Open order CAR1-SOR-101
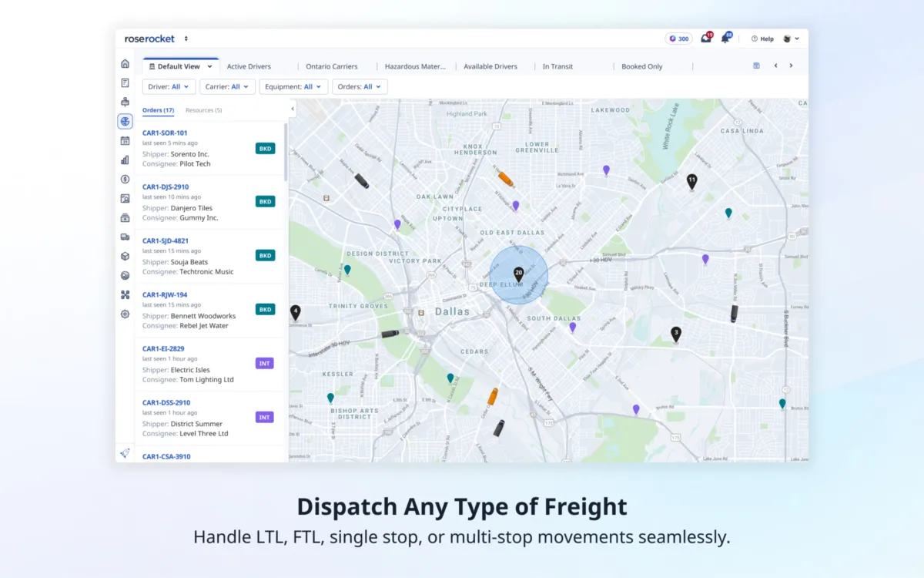The image size is (924, 578). [165, 133]
